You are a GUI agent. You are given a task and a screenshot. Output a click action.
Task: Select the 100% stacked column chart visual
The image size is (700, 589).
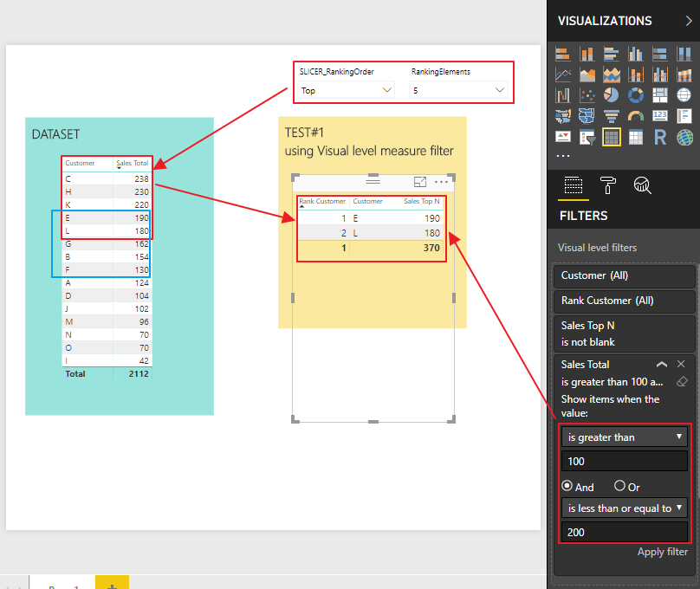[684, 54]
